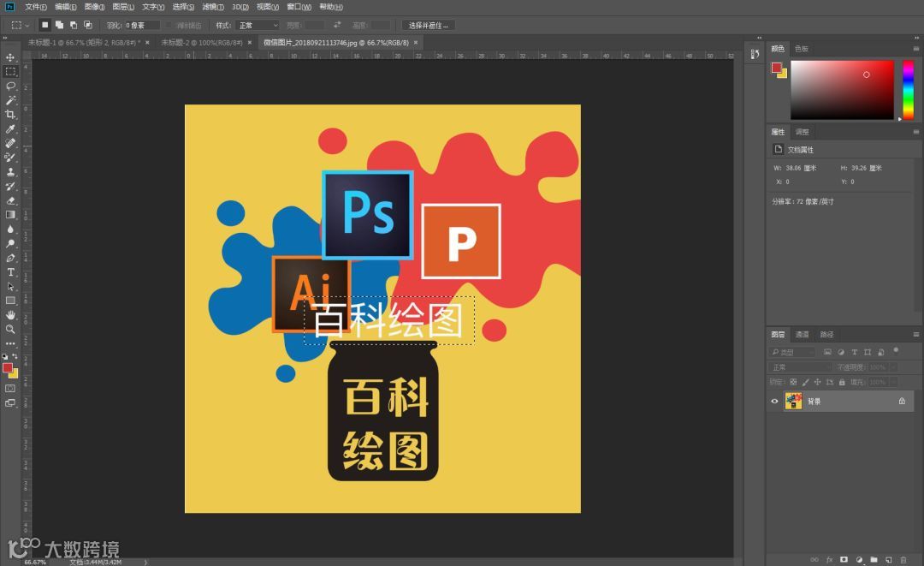Toggle pixel layer filter in Layers panel

click(x=827, y=352)
